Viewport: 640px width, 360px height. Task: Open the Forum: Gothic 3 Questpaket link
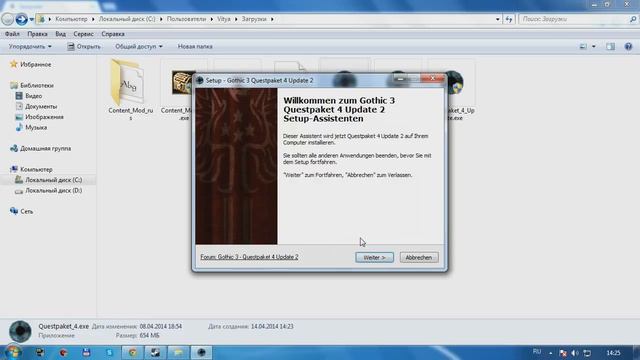pyautogui.click(x=249, y=257)
